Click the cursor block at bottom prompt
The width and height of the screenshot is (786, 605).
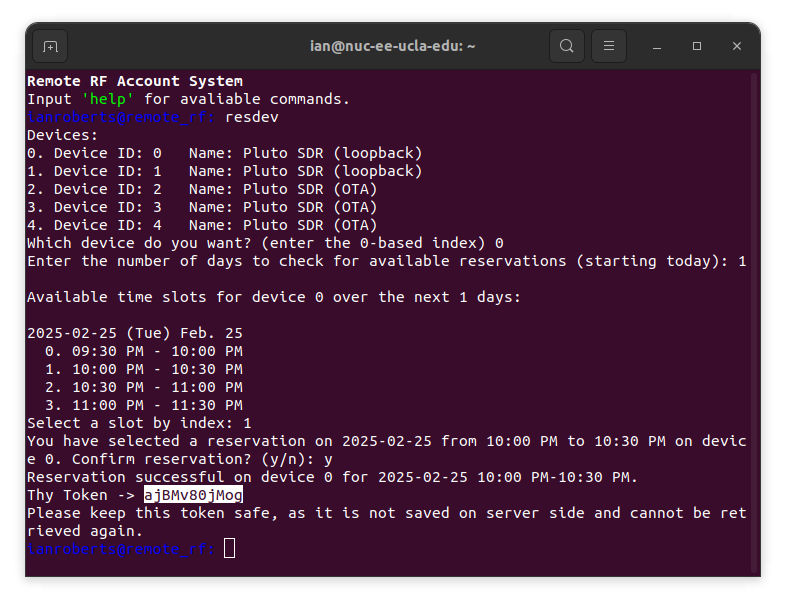point(230,548)
